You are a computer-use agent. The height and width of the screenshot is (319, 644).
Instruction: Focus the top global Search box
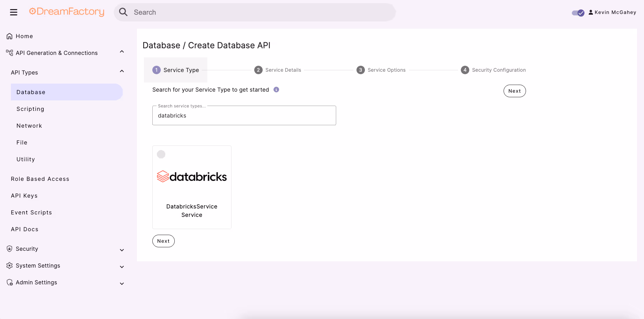pos(255,12)
